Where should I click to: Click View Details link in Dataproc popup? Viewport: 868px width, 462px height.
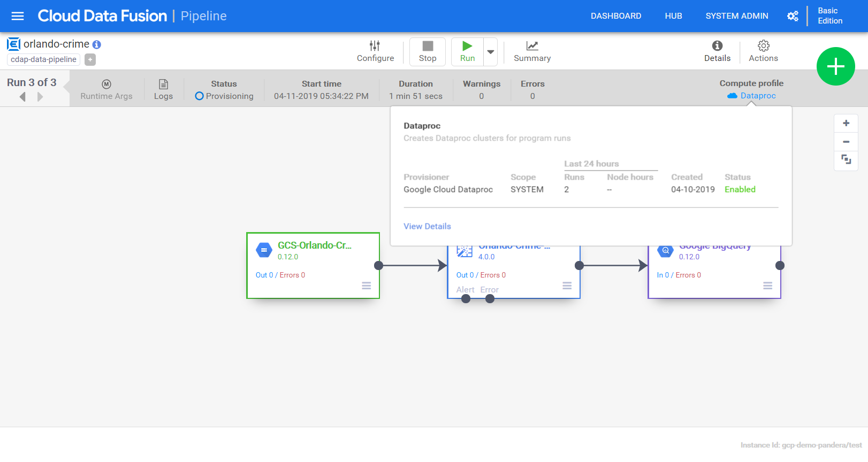tap(427, 226)
